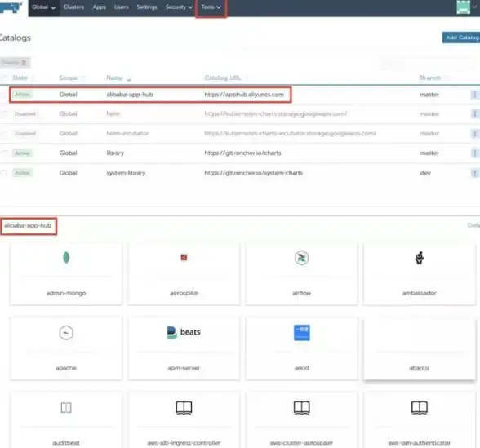Expand the Tools dropdown menu
480x448 pixels.
click(211, 7)
